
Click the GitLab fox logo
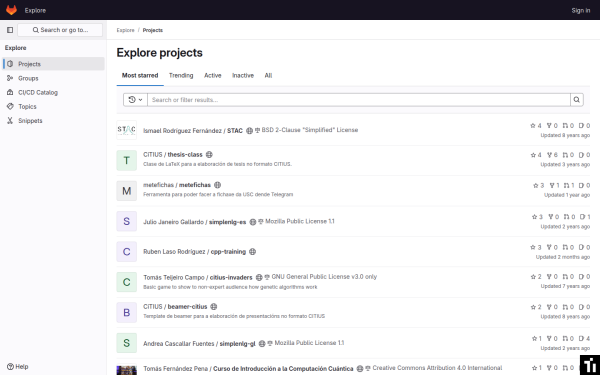(11, 10)
